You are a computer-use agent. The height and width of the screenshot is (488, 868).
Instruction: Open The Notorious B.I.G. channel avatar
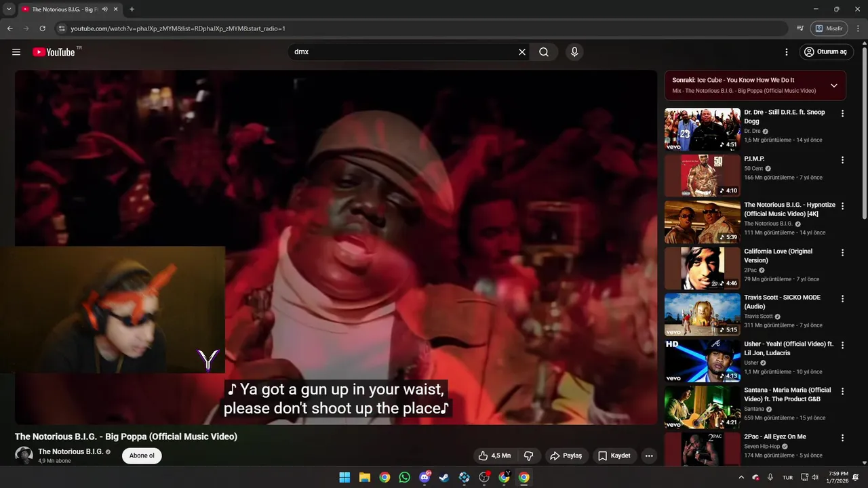[x=24, y=455]
